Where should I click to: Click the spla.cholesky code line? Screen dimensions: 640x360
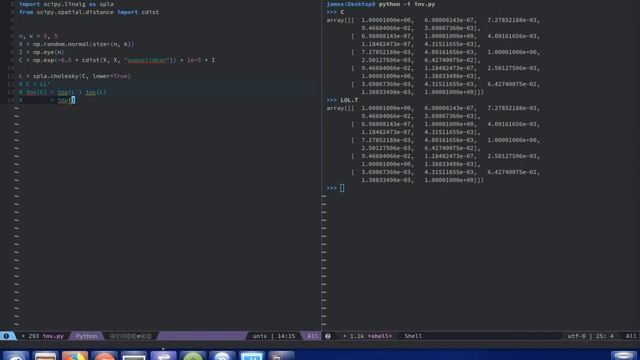(75, 76)
